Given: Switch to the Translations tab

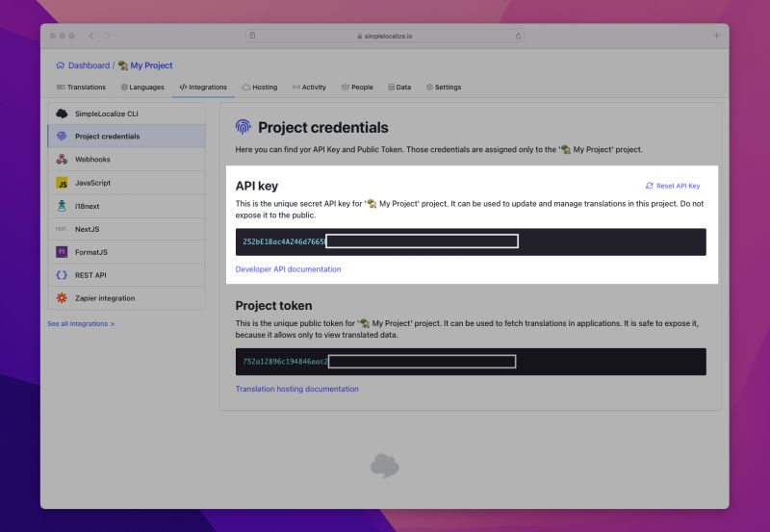Looking at the screenshot, I should click(x=81, y=87).
